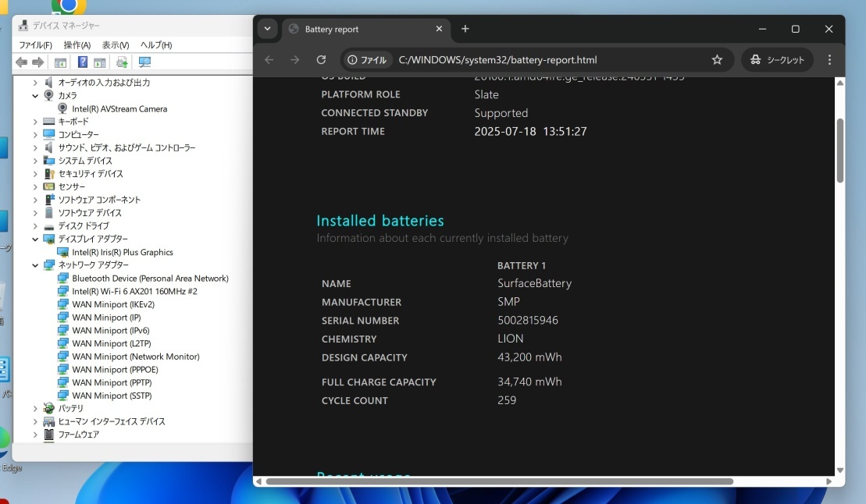This screenshot has height=504, width=866.
Task: Click Chrome back navigation arrow
Action: (269, 59)
